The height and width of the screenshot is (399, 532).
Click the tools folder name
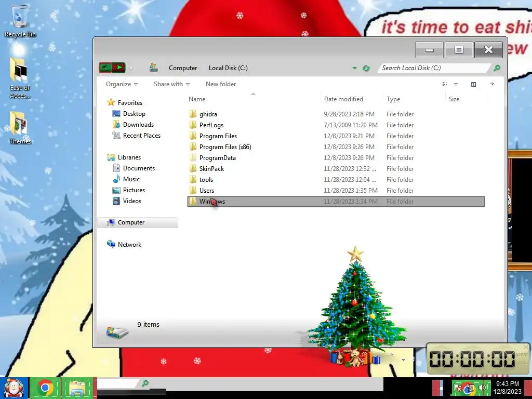tap(206, 180)
